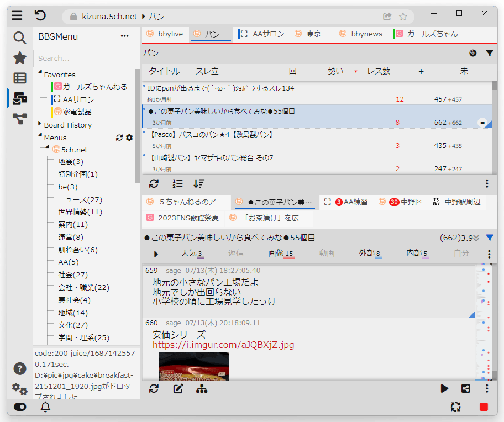Filter responses by 画像 15
504x422 pixels.
pyautogui.click(x=281, y=254)
